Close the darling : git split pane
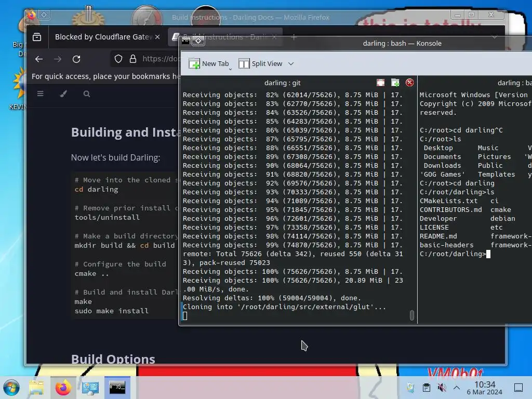 coord(409,83)
